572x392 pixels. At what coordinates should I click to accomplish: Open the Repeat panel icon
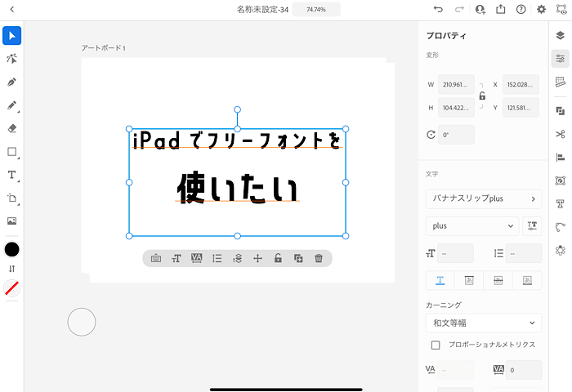point(561,251)
